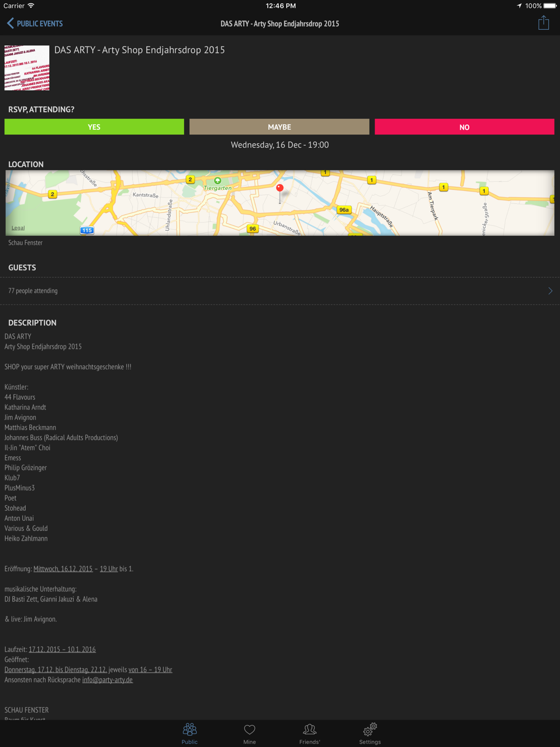Image resolution: width=560 pixels, height=747 pixels.
Task: Tap the 19 Uhr time link
Action: pos(109,569)
